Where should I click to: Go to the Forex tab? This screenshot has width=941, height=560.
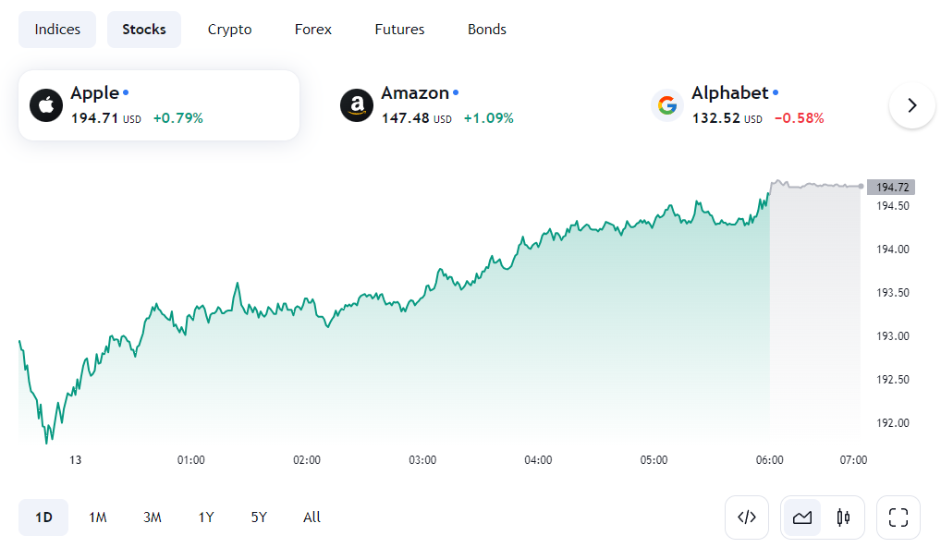[312, 30]
